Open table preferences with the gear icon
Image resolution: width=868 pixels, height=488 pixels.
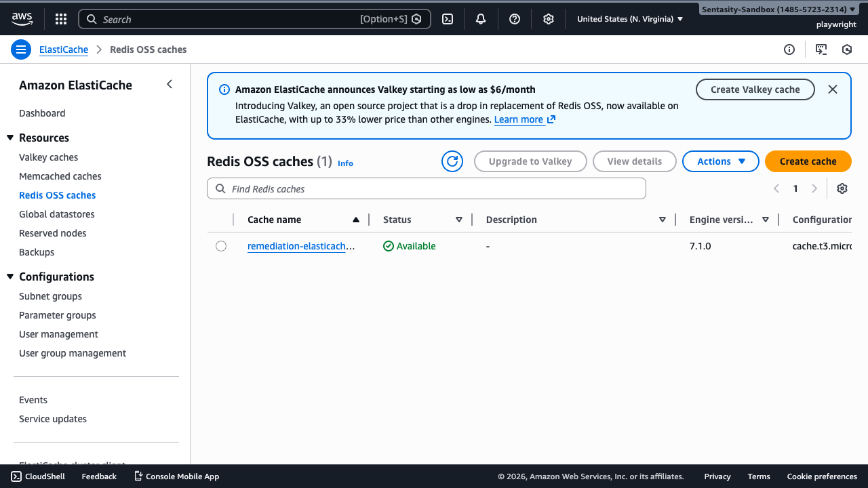842,188
